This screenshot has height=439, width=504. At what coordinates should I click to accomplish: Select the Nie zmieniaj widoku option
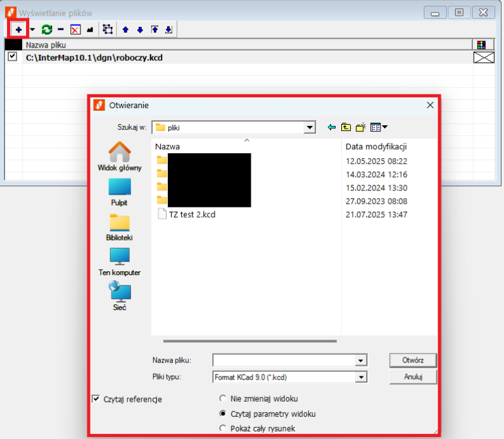tap(222, 399)
